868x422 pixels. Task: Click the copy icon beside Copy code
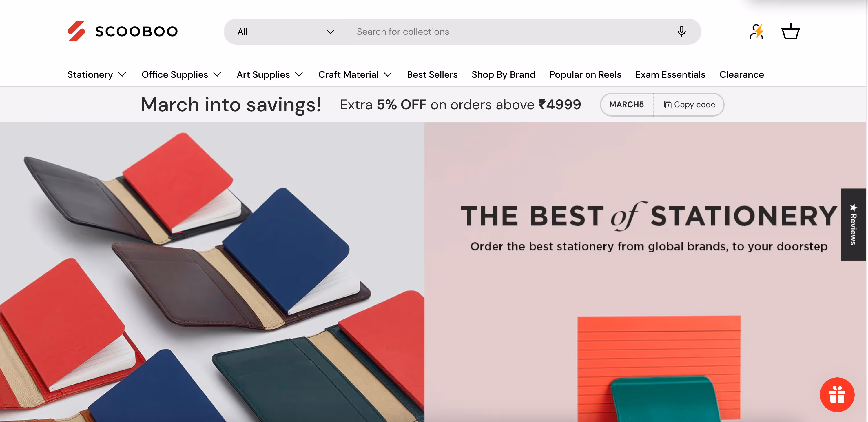pyautogui.click(x=668, y=105)
